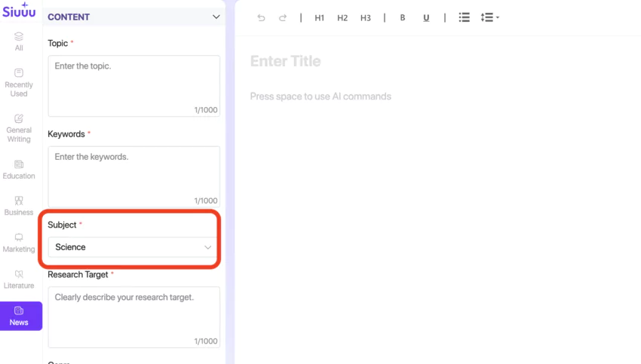This screenshot has height=364, width=641.
Task: Apply H2 heading style
Action: coord(342,17)
